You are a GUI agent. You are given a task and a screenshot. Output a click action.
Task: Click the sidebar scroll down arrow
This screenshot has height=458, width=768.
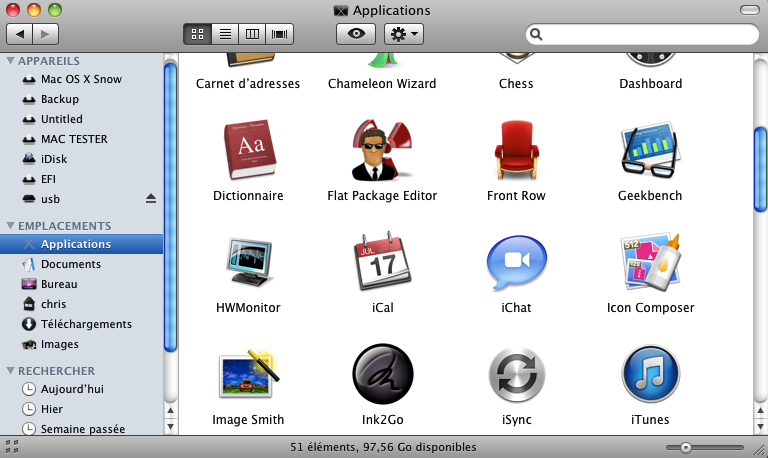[170, 427]
